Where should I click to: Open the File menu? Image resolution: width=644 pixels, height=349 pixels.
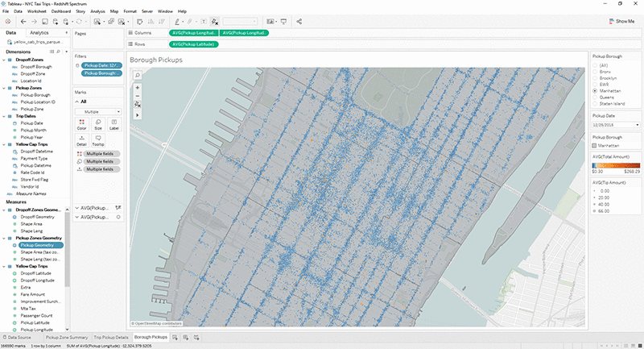[x=6, y=11]
